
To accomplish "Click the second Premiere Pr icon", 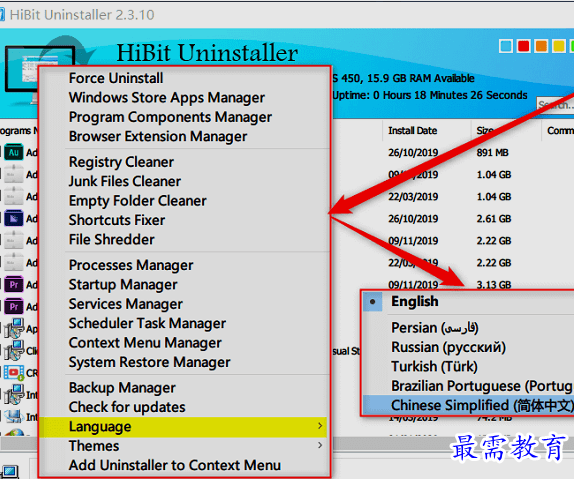I will pyautogui.click(x=14, y=307).
